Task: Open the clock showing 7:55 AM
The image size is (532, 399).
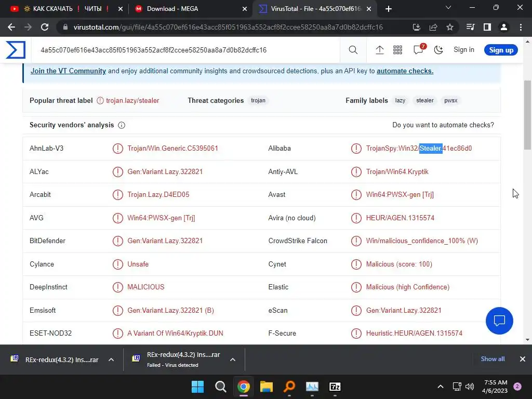Action: (495, 387)
